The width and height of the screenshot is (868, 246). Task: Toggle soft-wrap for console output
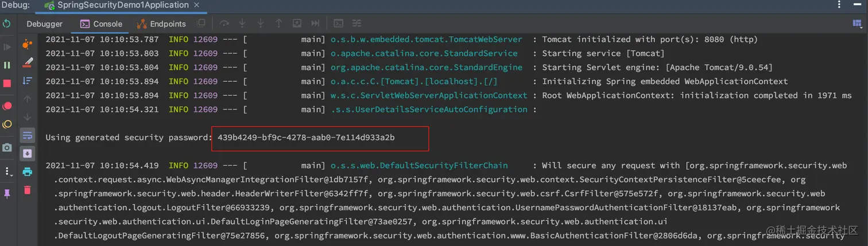coord(27,135)
